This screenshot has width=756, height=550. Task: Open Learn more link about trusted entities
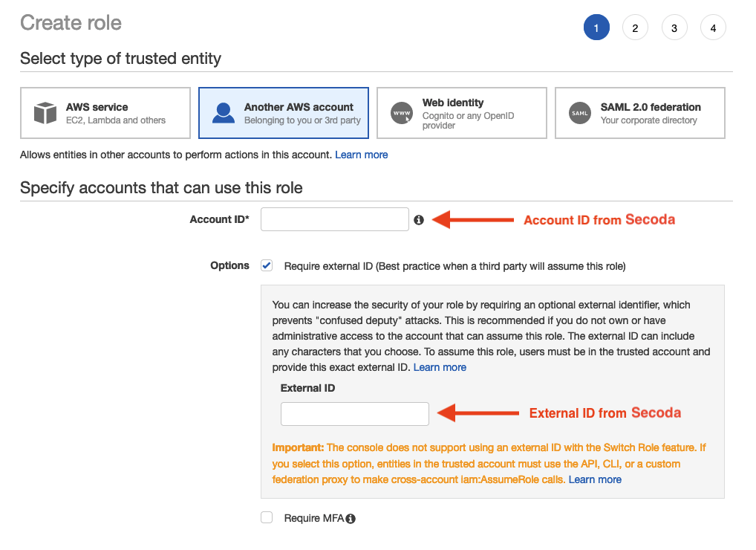coord(361,155)
